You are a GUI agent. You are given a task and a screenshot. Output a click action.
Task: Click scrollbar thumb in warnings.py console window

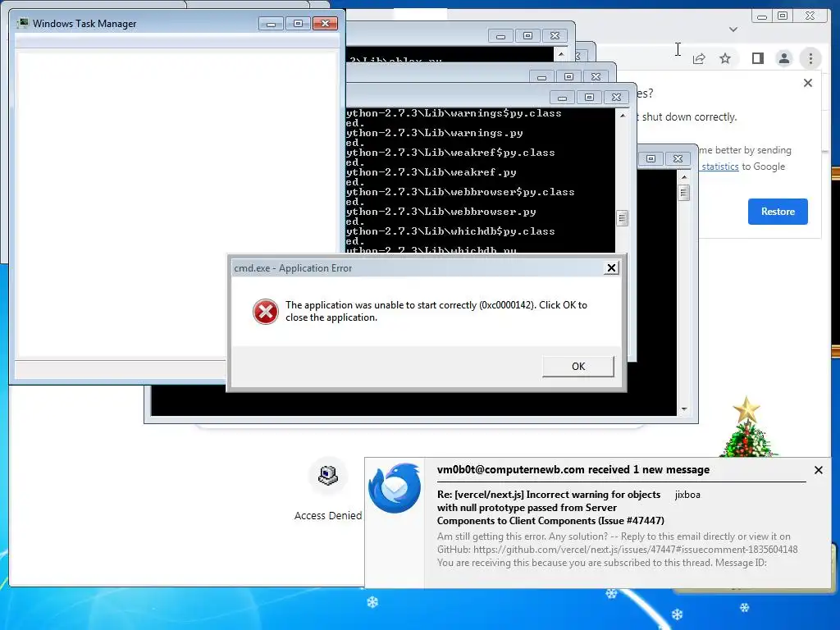click(622, 218)
